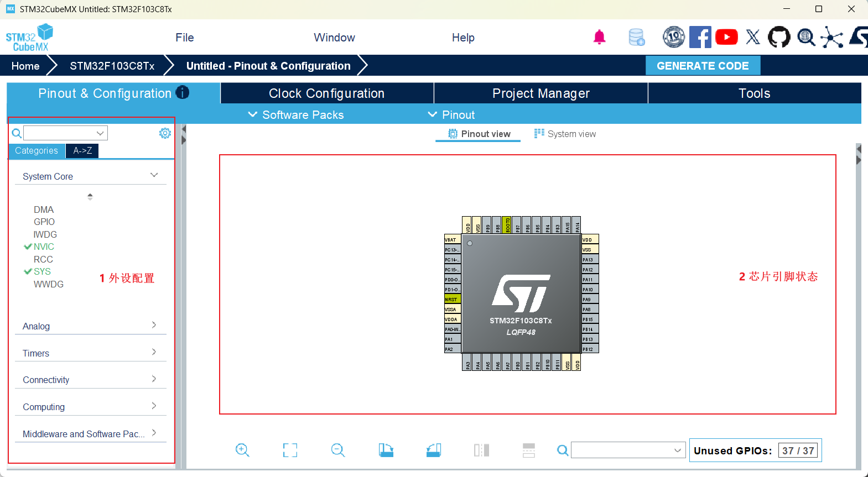
Task: Select NVIC under System Core
Action: click(x=44, y=247)
